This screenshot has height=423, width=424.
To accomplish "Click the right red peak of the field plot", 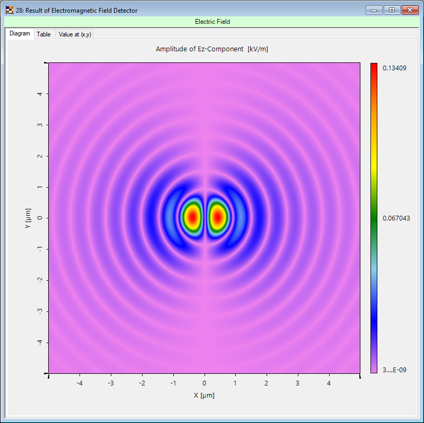I will coord(217,217).
